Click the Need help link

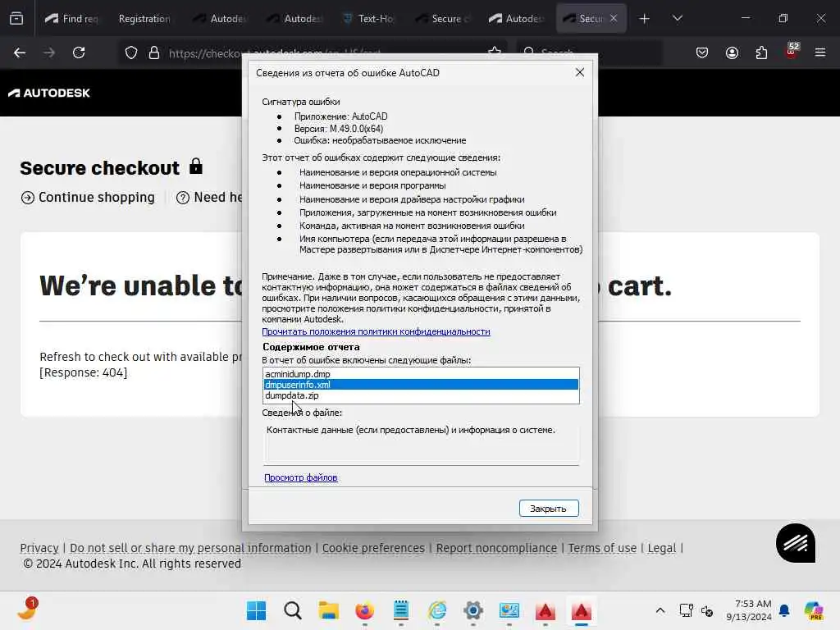pyautogui.click(x=209, y=197)
